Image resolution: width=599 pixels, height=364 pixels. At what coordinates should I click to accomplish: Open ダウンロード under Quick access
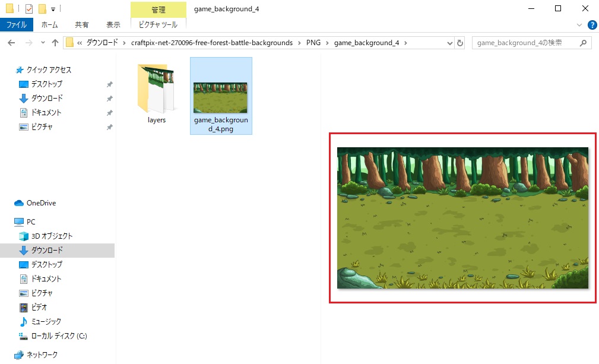pyautogui.click(x=41, y=98)
